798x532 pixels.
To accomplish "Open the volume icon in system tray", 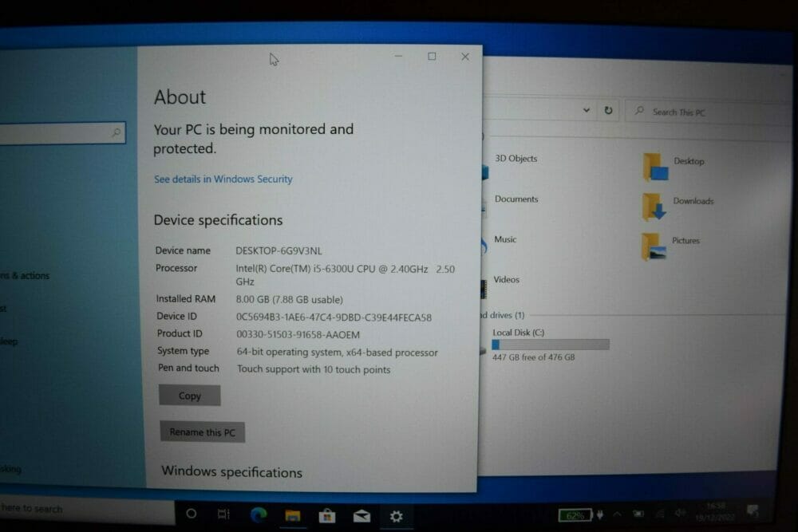I will (x=680, y=514).
